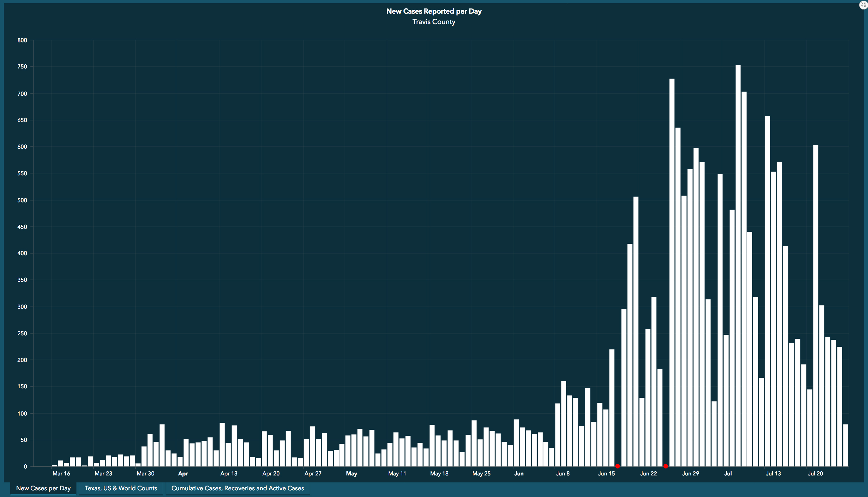
Task: Click the 'New Cases Reported per Day' title
Action: click(434, 11)
